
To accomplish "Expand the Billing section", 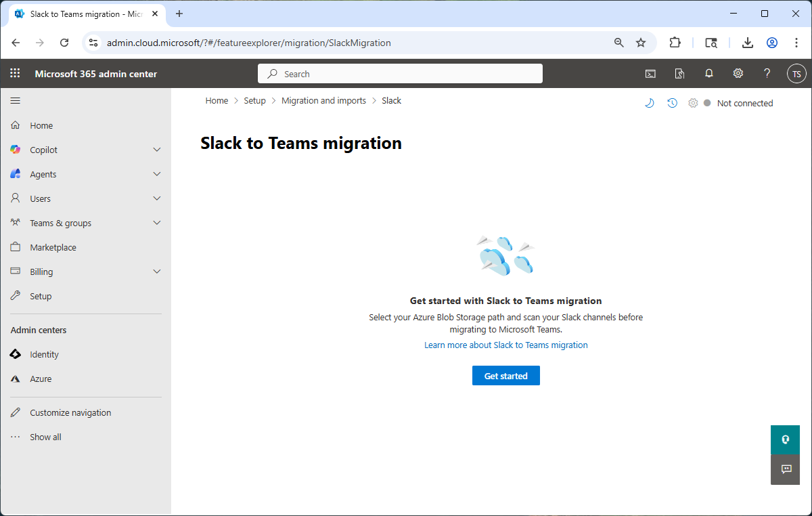I will pyautogui.click(x=41, y=271).
